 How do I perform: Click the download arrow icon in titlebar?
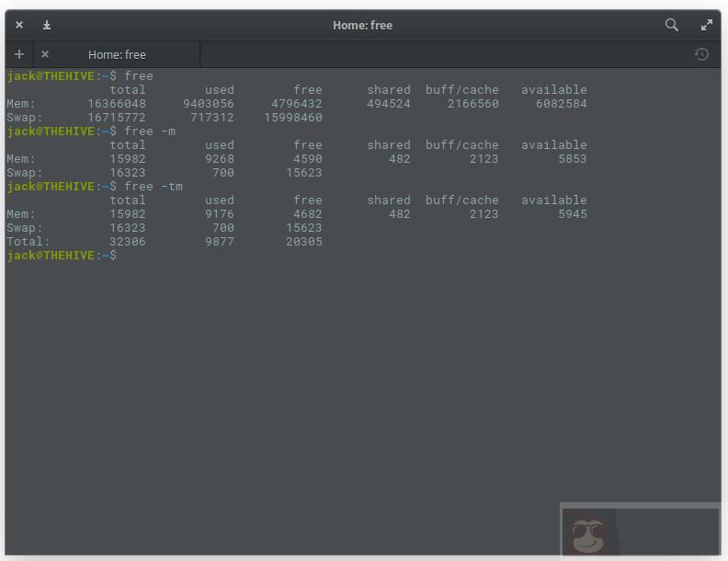[47, 25]
